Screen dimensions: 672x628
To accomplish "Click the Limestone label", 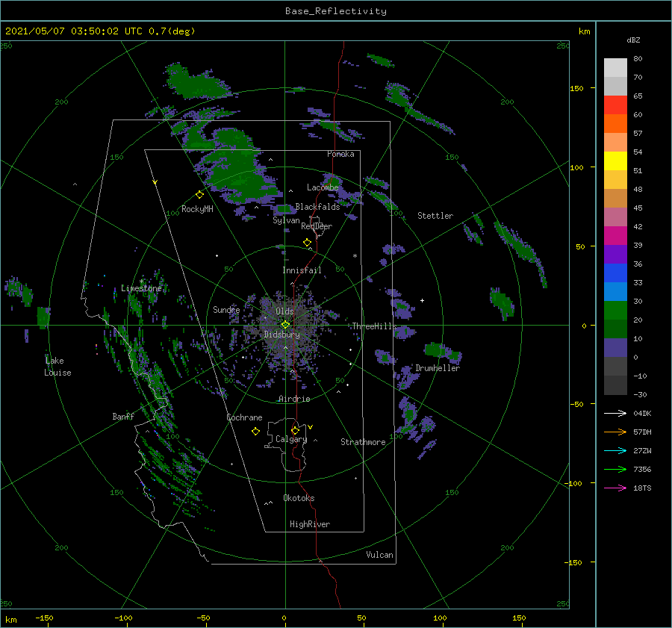I will 141,288.
